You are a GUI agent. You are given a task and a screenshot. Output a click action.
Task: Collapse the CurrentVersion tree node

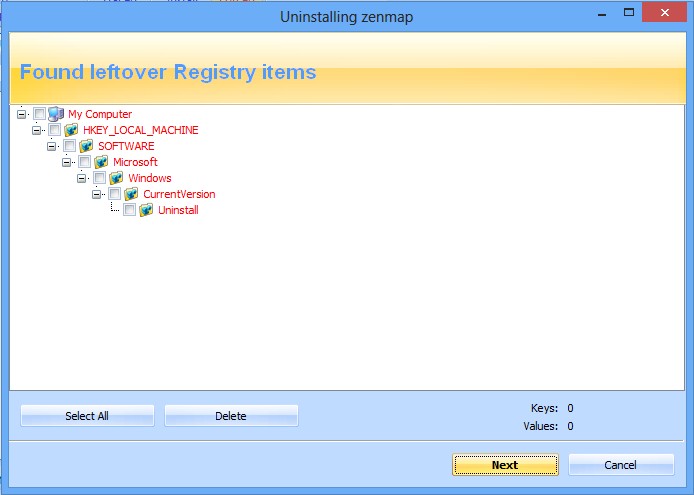click(97, 194)
